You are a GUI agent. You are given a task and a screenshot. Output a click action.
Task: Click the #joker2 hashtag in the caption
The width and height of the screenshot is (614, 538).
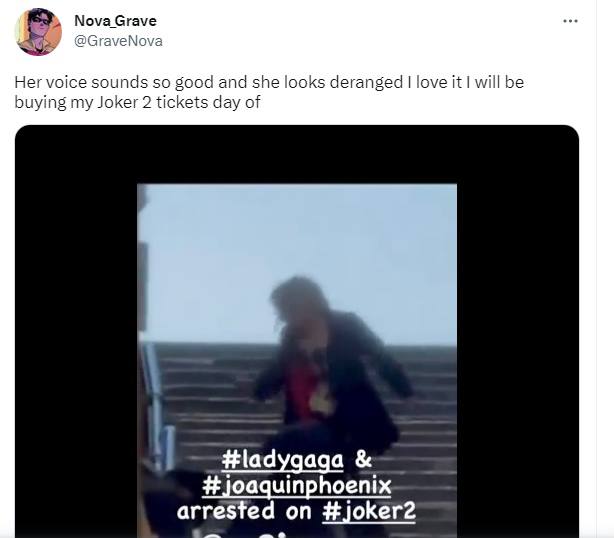coord(368,511)
